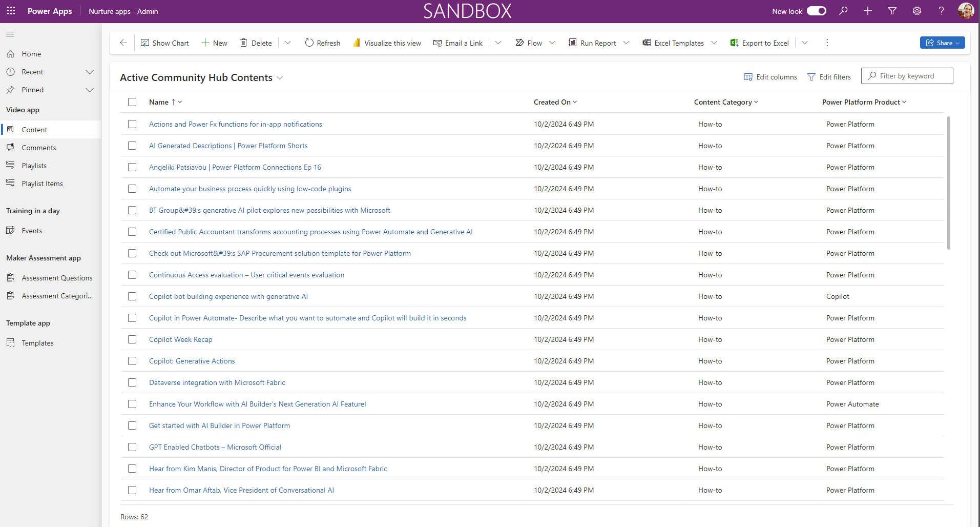Image resolution: width=980 pixels, height=527 pixels.
Task: Open the app launcher waffle icon
Action: (11, 11)
